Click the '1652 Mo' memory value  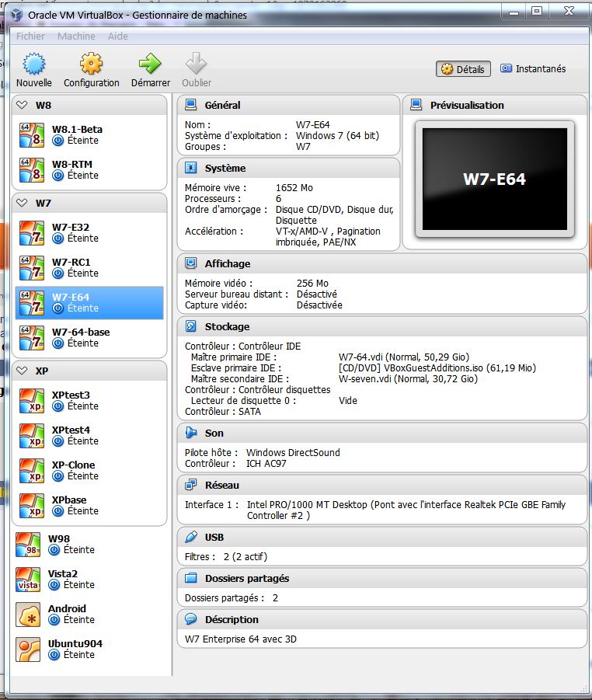tap(294, 187)
